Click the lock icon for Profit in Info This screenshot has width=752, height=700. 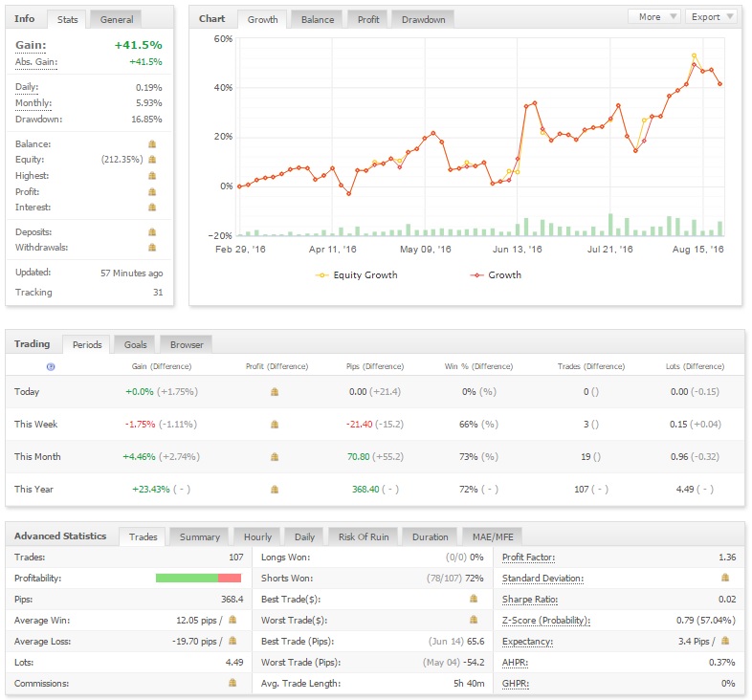click(x=152, y=192)
